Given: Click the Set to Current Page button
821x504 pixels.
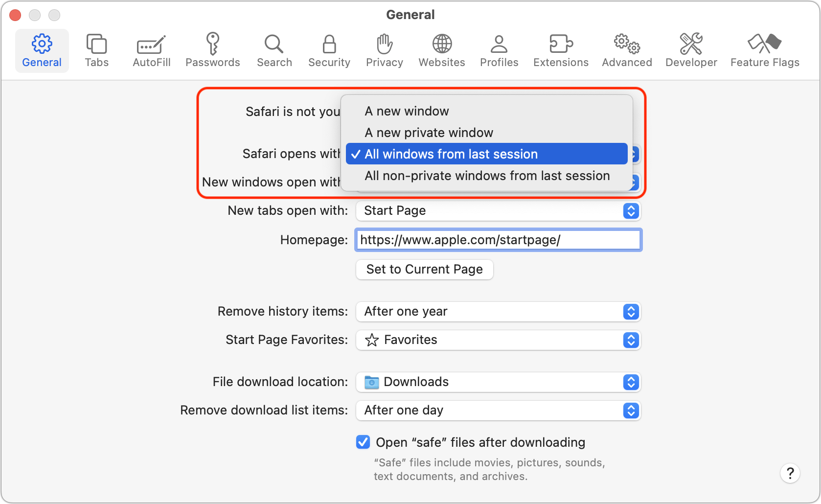Looking at the screenshot, I should coord(425,270).
